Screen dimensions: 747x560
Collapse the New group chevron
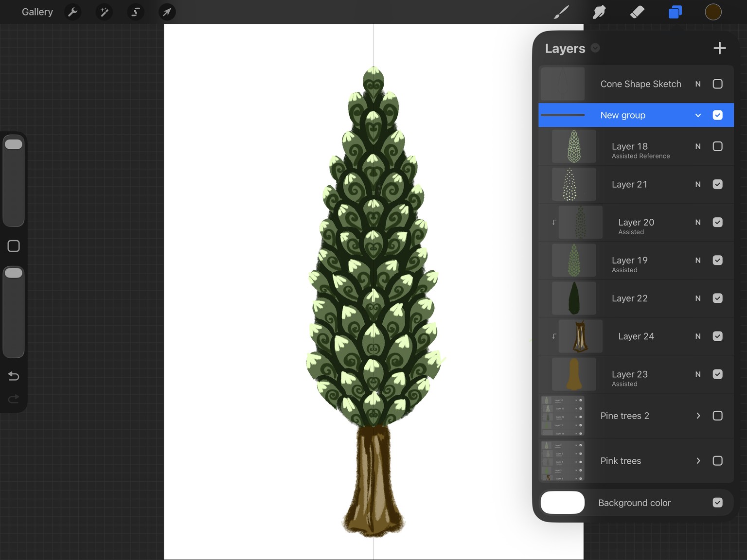698,115
